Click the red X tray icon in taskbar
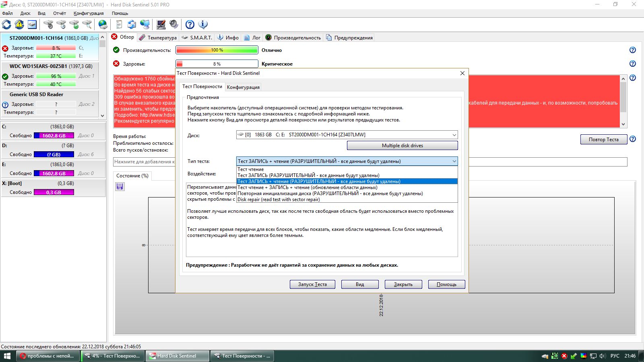The height and width of the screenshot is (362, 644). (x=564, y=356)
